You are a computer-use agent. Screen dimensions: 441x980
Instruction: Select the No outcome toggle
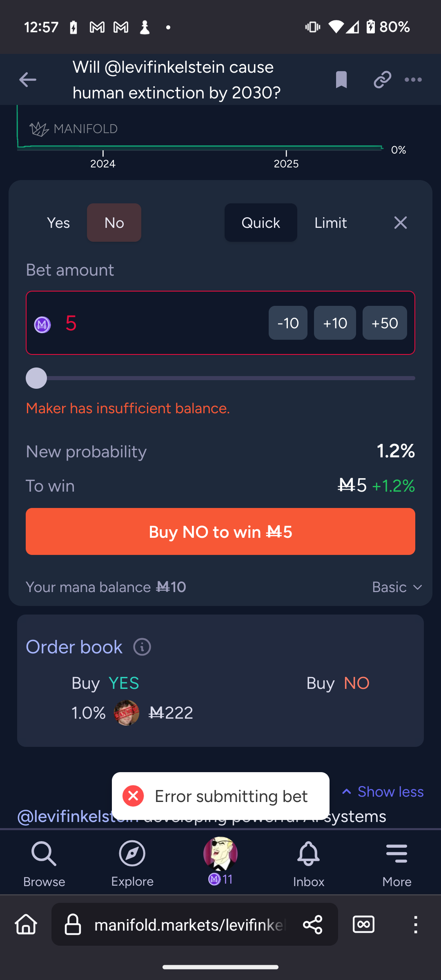tap(114, 223)
